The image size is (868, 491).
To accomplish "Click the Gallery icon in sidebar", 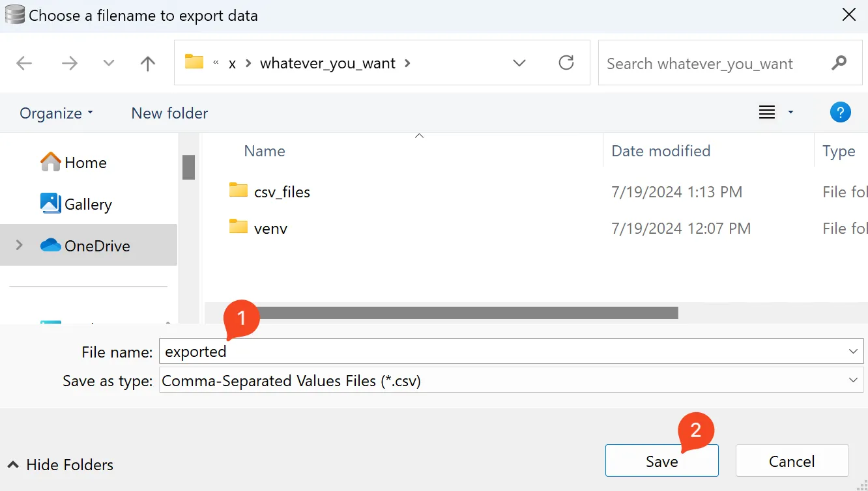I will pos(50,203).
